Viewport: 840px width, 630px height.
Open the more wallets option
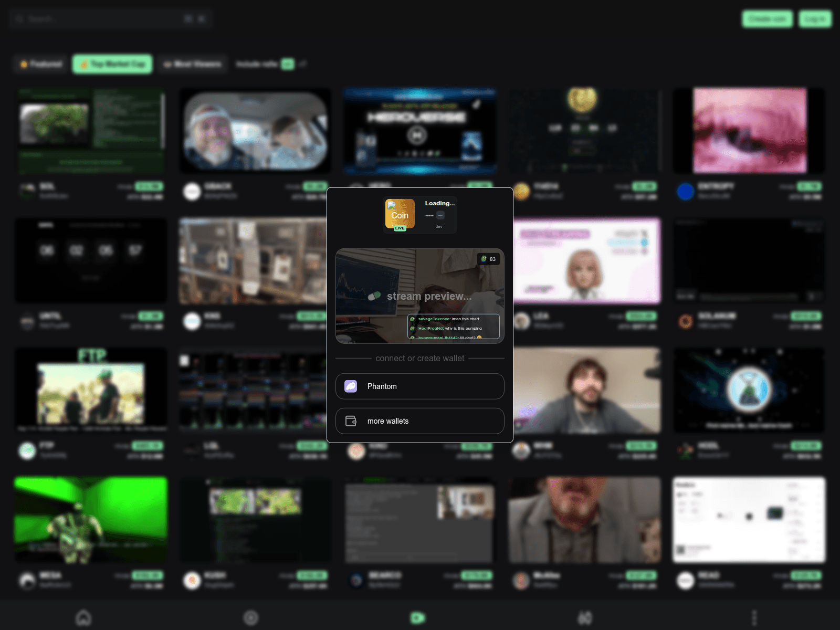pos(419,421)
